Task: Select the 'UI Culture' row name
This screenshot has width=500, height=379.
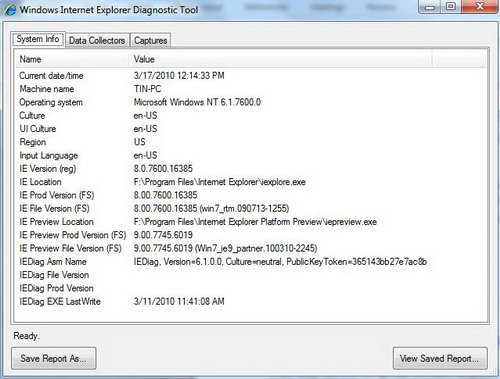Action: coord(38,129)
